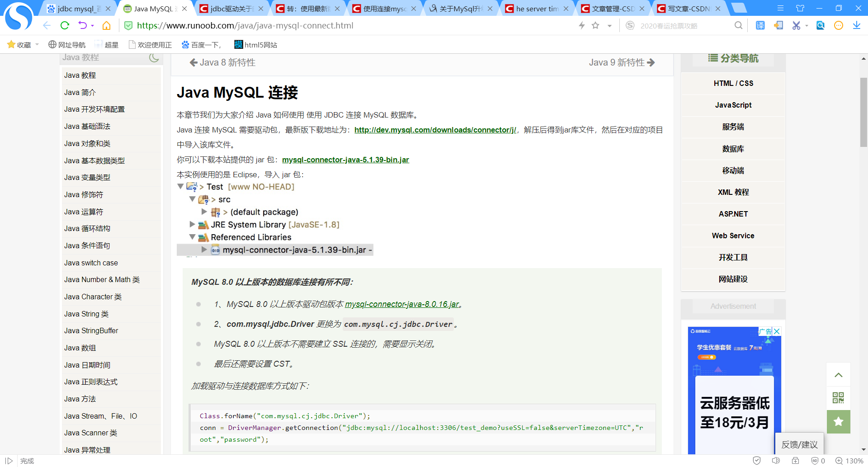868x467 pixels.
Task: Download mysql-connector-java-5.1.39-bin.jar link
Action: (345, 160)
